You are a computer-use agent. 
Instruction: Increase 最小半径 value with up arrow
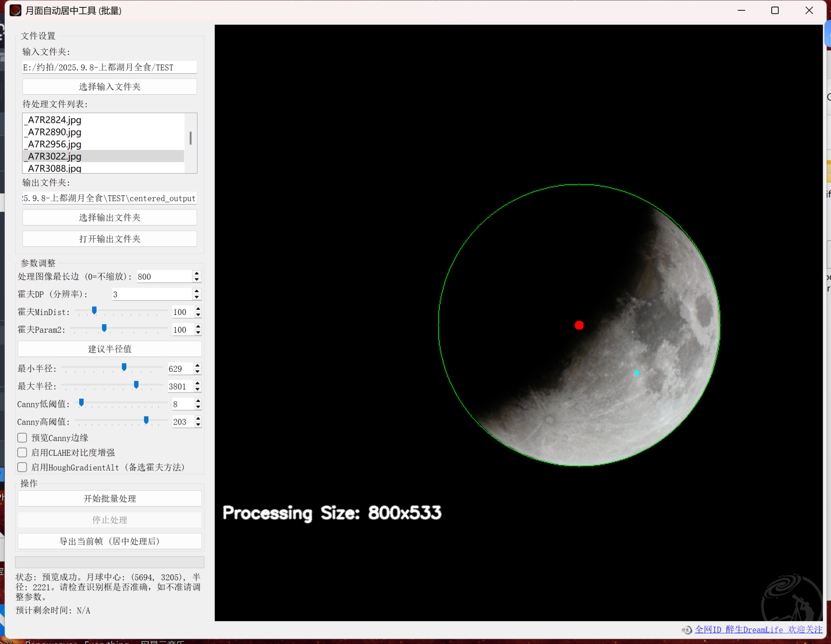198,366
